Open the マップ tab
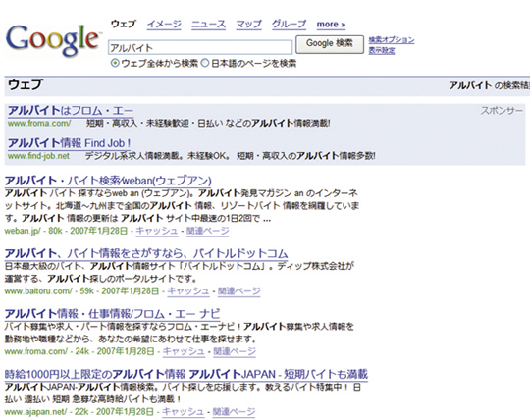This screenshot has height=420, width=530. pyautogui.click(x=248, y=25)
